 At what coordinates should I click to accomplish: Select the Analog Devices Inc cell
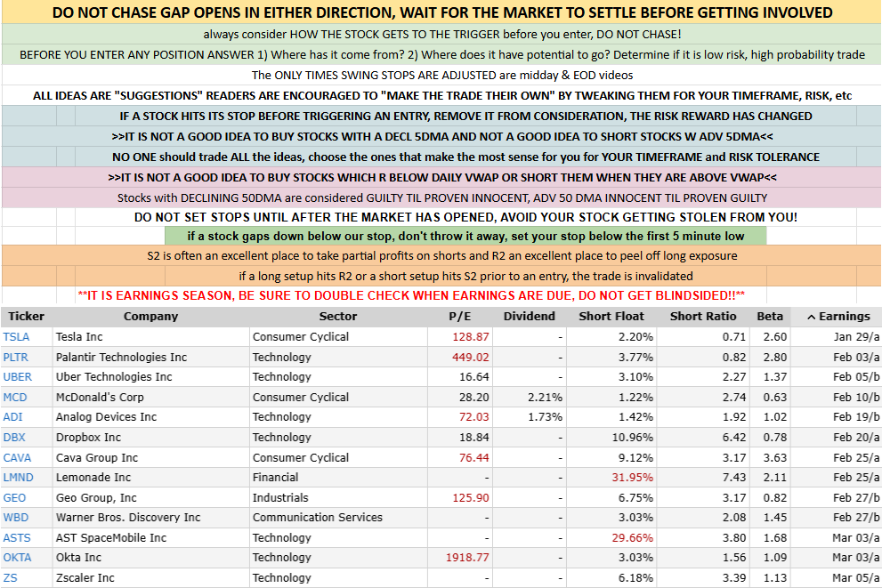click(150, 416)
